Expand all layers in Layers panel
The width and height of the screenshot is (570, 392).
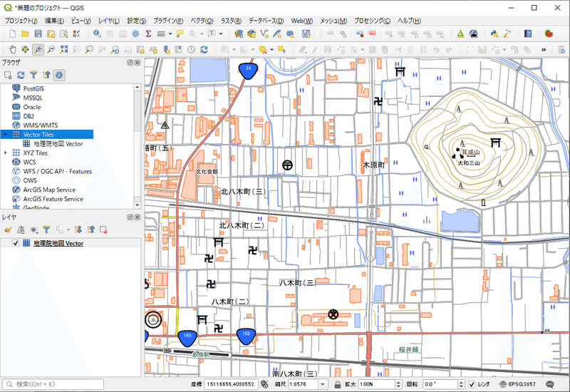click(x=78, y=229)
